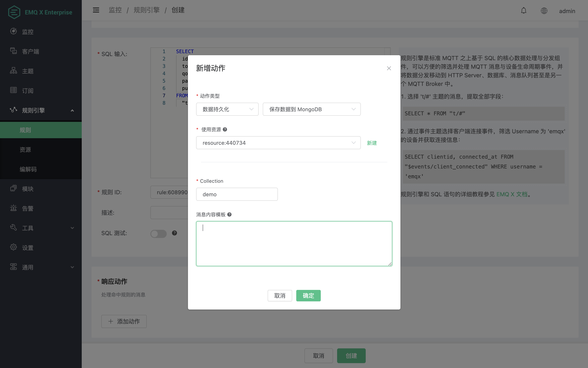Open the language globe icon

[x=544, y=11]
